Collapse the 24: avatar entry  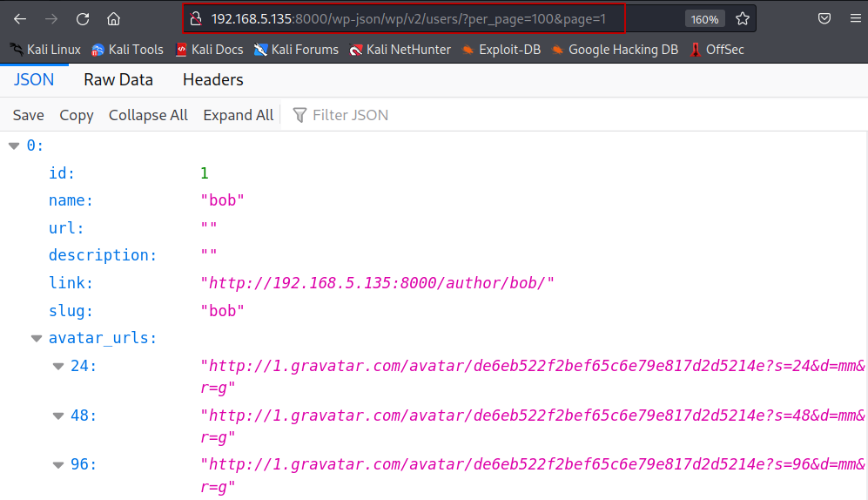click(x=58, y=366)
